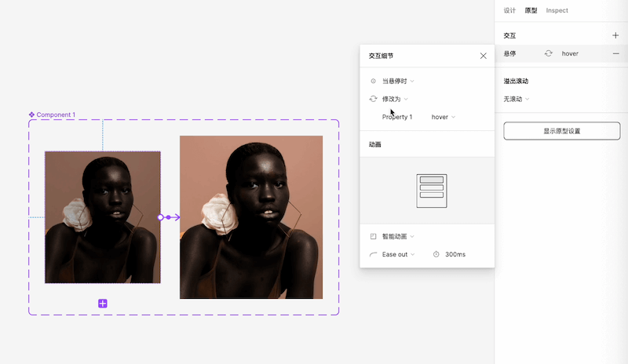Click 显示原型设置 button
Viewport: 628px width, 364px height.
[561, 131]
